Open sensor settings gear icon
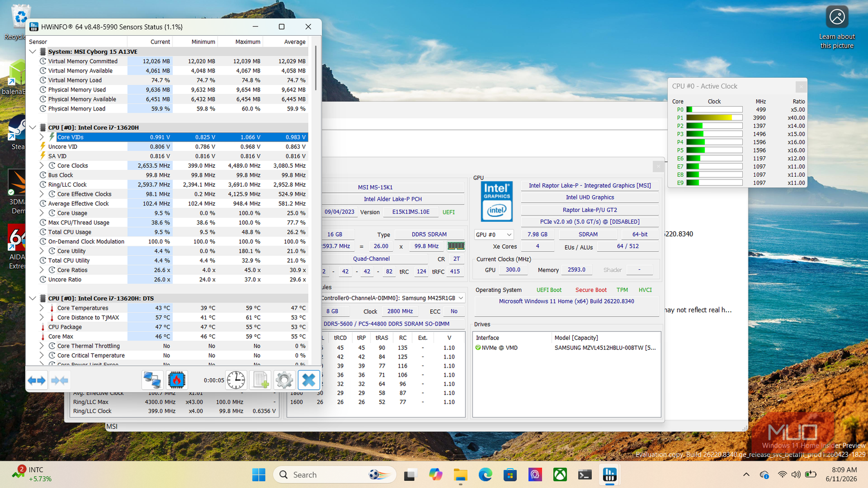This screenshot has height=488, width=868. coord(284,380)
